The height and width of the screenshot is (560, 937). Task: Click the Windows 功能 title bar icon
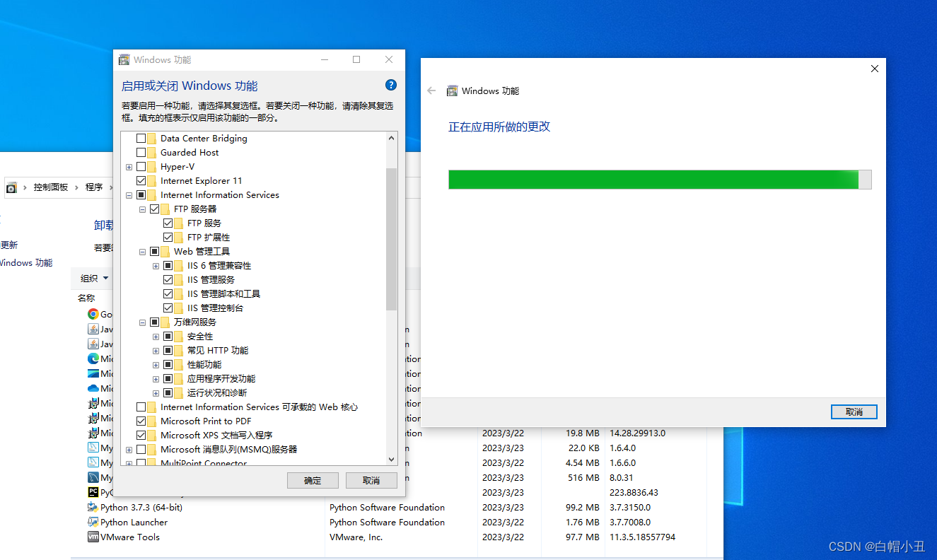point(124,60)
